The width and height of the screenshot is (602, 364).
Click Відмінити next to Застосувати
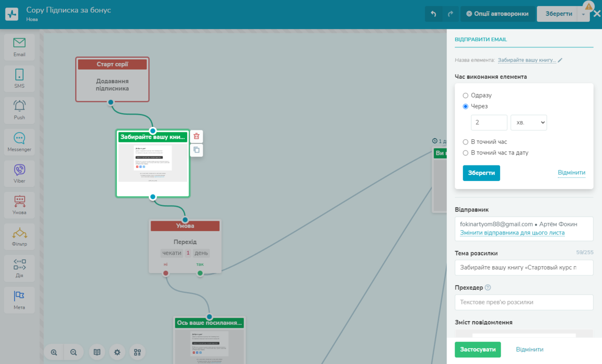click(x=530, y=349)
